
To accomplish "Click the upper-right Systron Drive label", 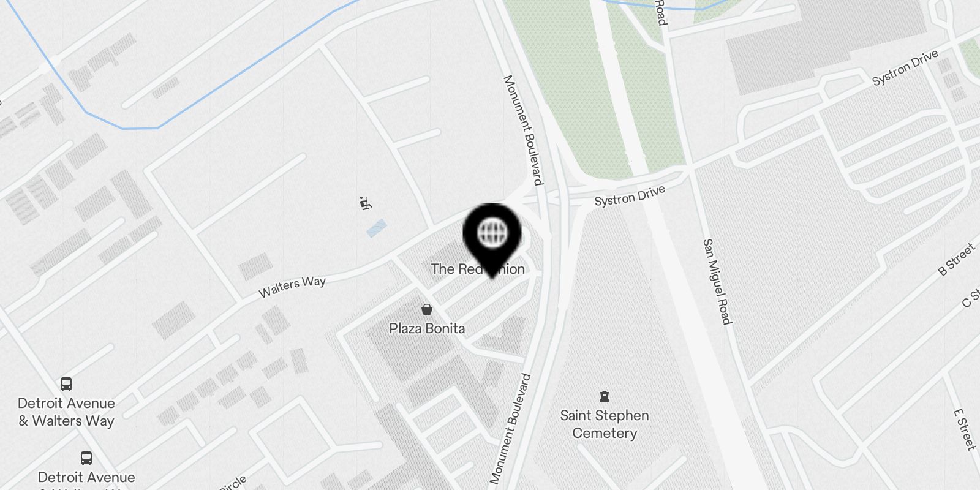I will click(x=905, y=68).
